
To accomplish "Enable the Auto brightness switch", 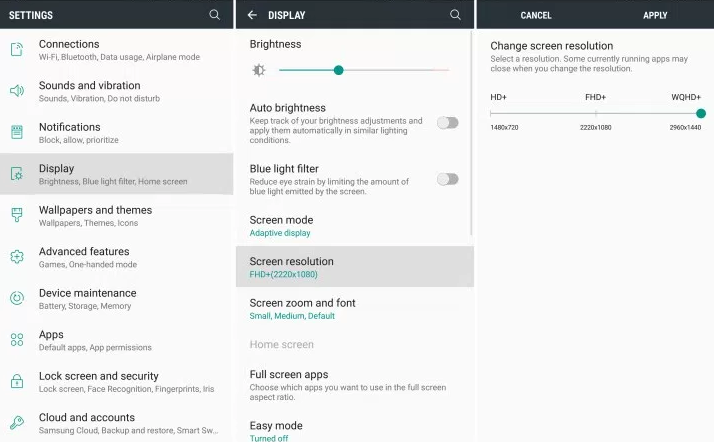I will [448, 122].
